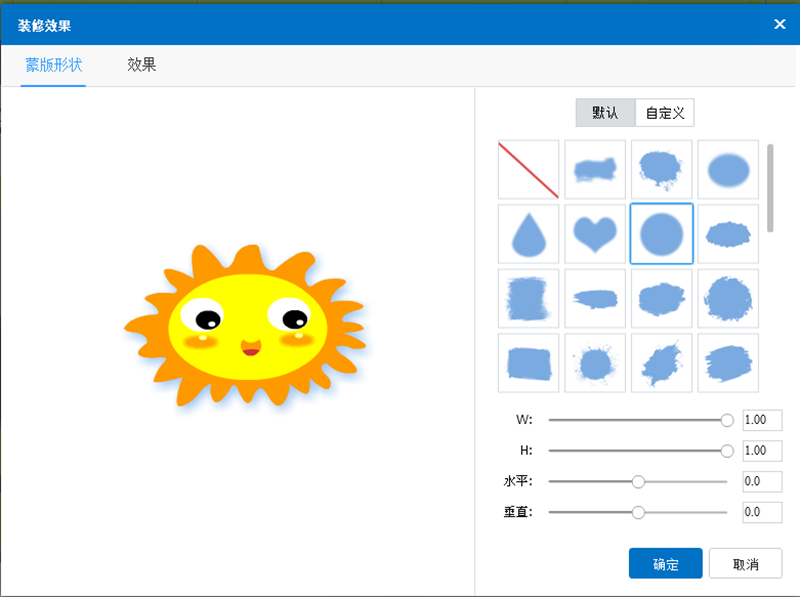Switch to 自定义 shape set

(665, 113)
